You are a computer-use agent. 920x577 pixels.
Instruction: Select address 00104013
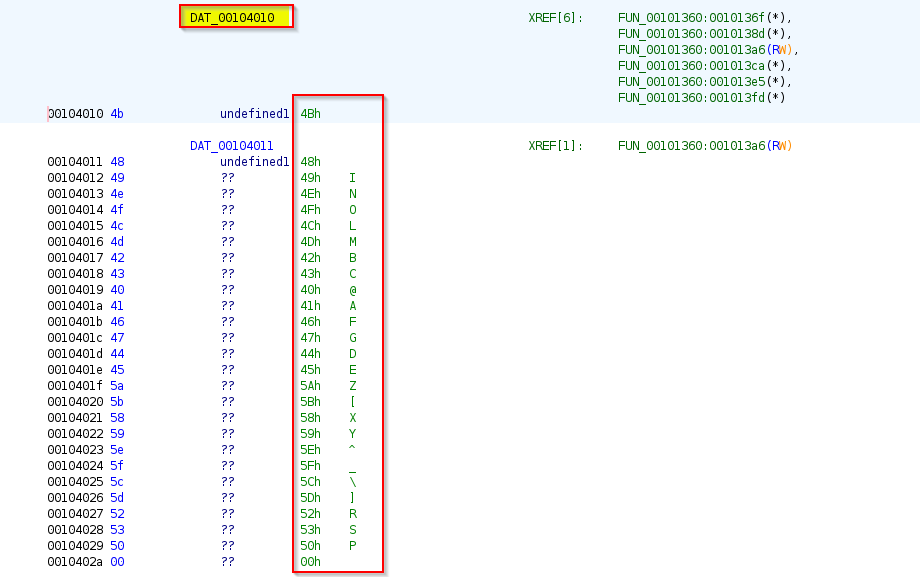pyautogui.click(x=75, y=194)
